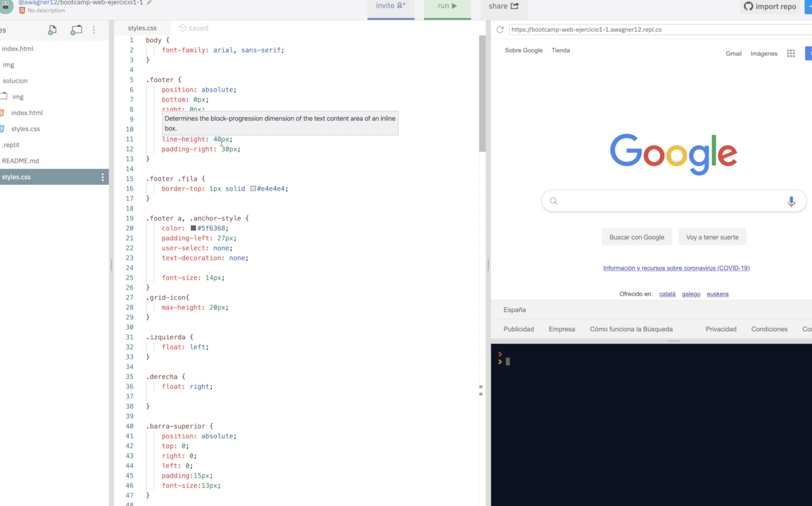This screenshot has height=506, width=812.
Task: Click the No description text
Action: click(x=46, y=10)
